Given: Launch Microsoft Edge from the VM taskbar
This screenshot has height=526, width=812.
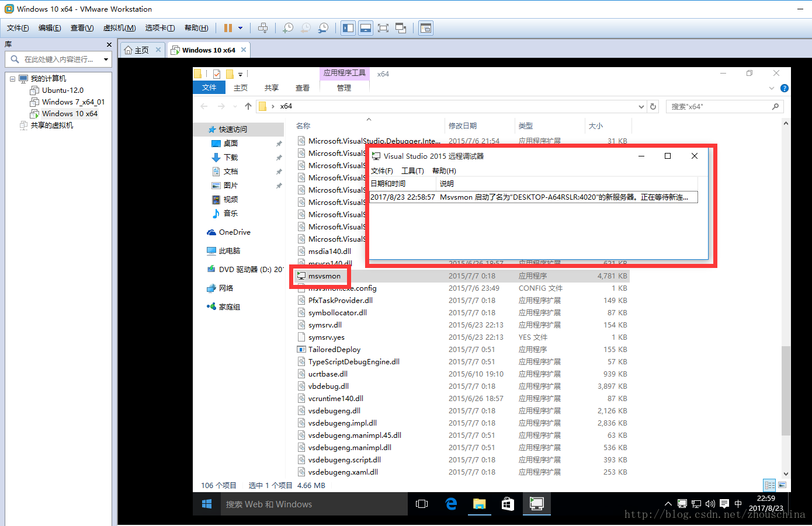Looking at the screenshot, I should [451, 504].
